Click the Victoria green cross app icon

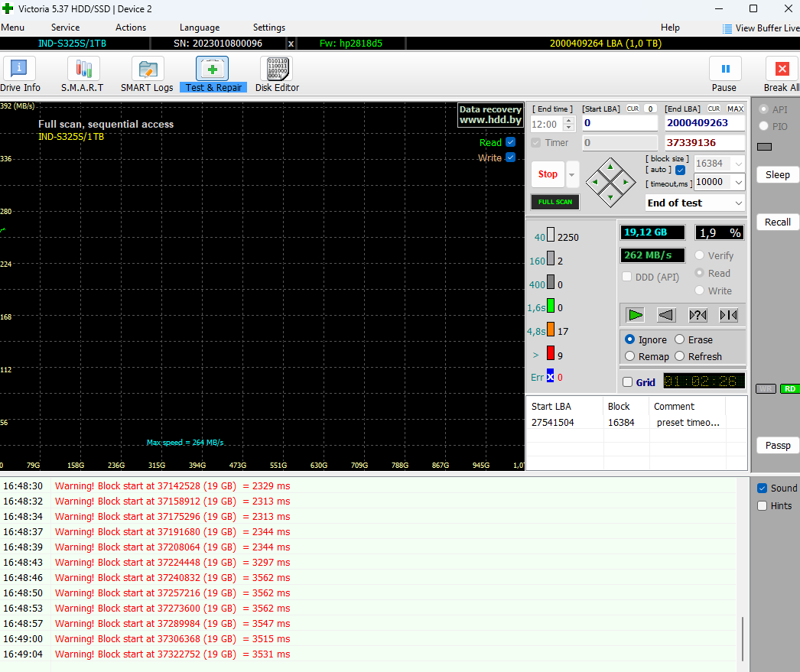(x=8, y=8)
